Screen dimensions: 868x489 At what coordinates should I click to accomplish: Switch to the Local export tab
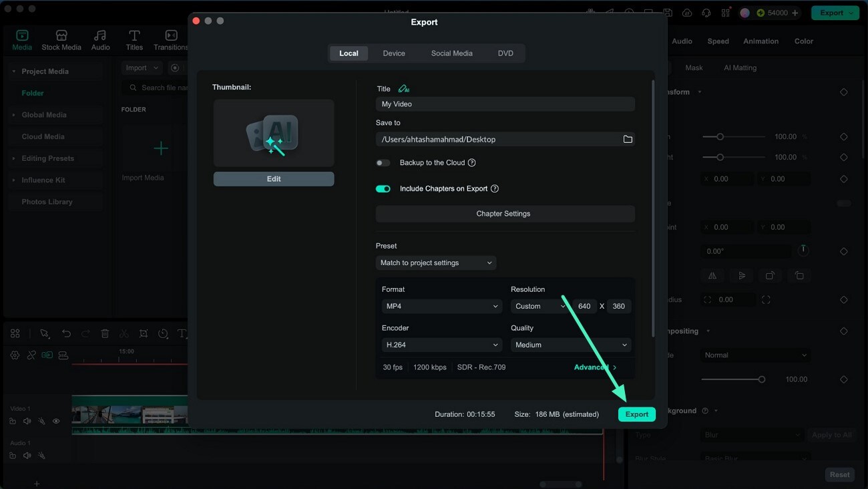tap(349, 53)
